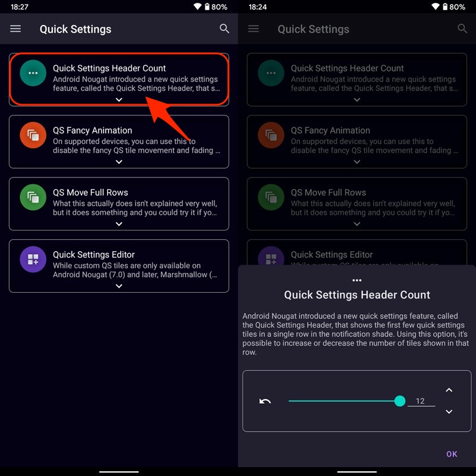Tap the search magnifier on left screen
The height and width of the screenshot is (476, 476).
(224, 29)
